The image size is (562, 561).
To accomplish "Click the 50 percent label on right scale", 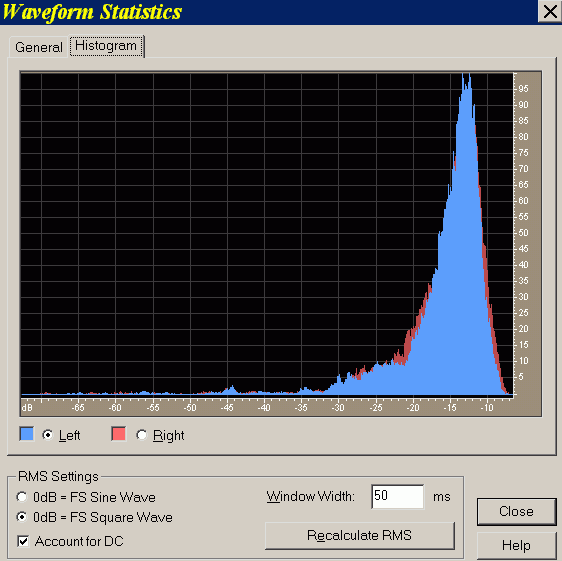I will point(523,233).
